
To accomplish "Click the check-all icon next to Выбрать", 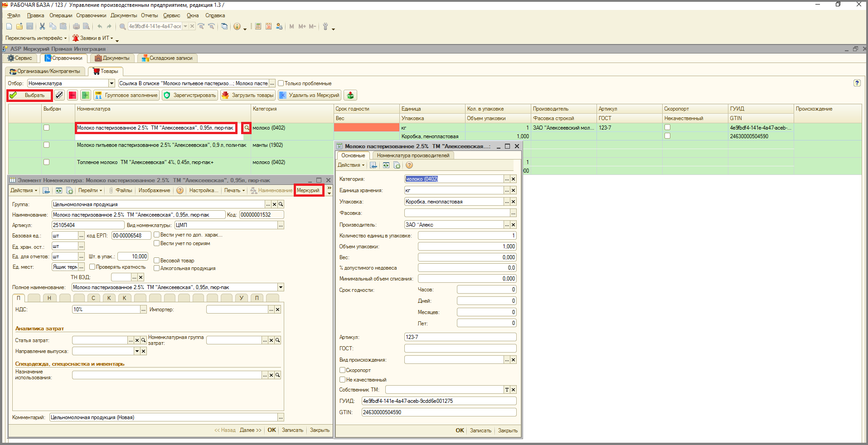I will coord(59,95).
